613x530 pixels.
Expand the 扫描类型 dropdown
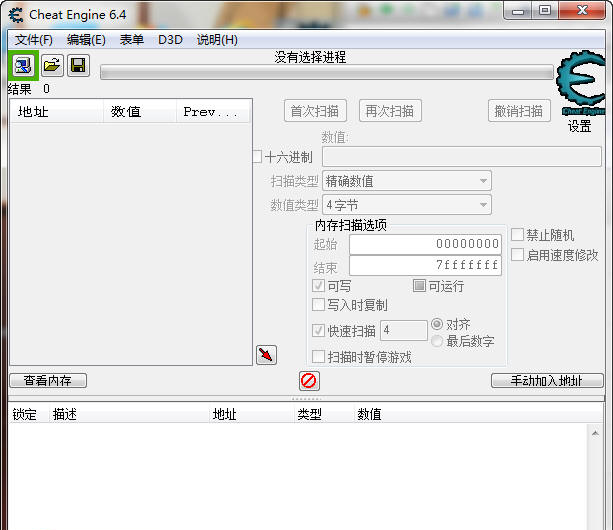point(406,181)
